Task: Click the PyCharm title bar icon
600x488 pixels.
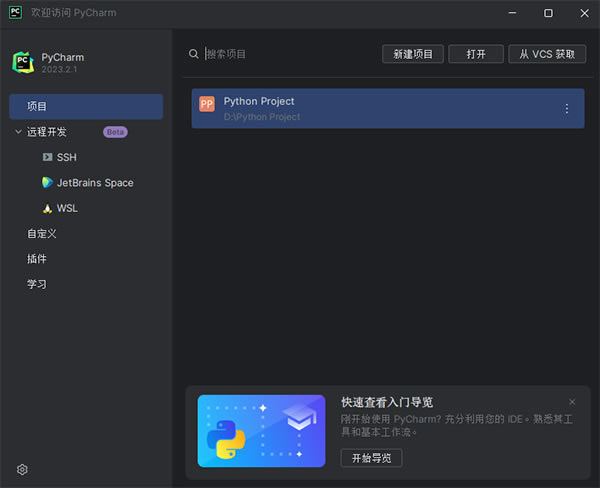Action: tap(15, 13)
